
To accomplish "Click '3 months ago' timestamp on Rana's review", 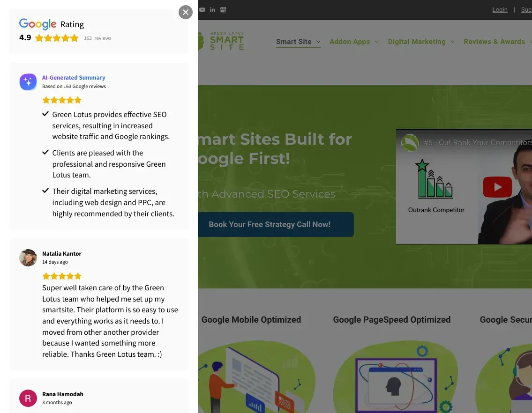I will click(57, 402).
